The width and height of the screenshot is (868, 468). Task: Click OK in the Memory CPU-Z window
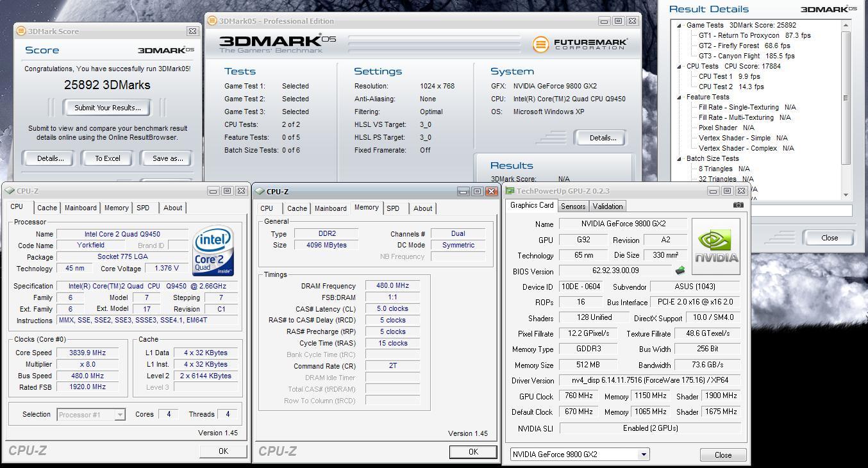[x=473, y=452]
